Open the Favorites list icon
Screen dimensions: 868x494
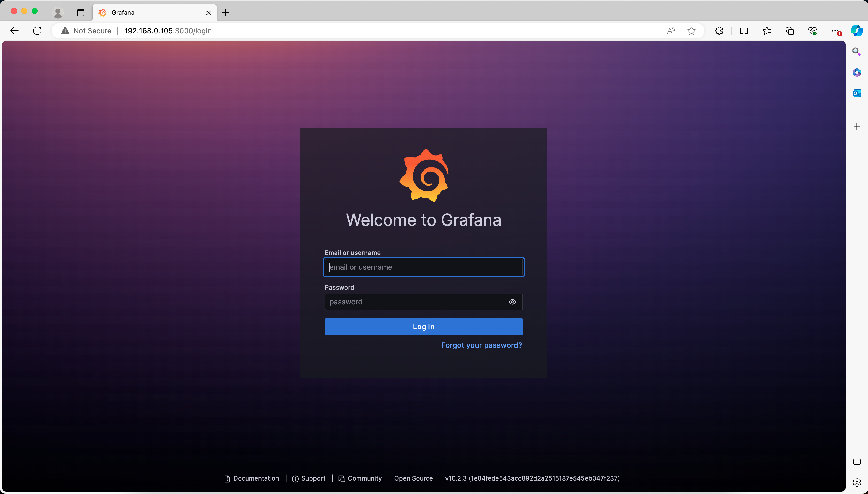pyautogui.click(x=767, y=30)
